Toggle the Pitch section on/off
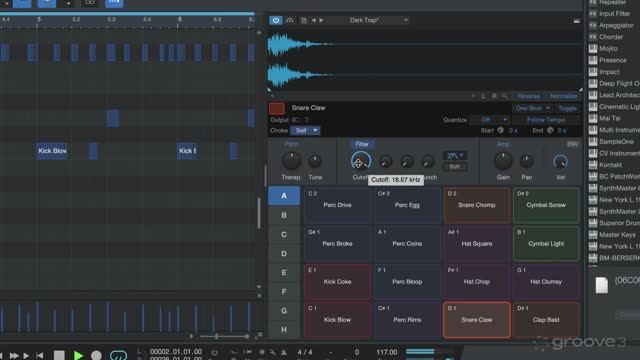The image size is (640, 360). (x=291, y=144)
